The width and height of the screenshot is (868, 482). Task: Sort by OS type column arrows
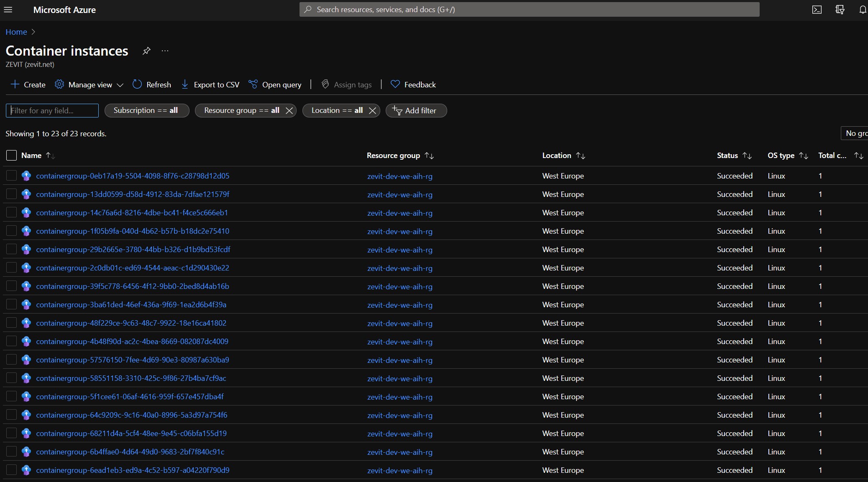(x=804, y=156)
